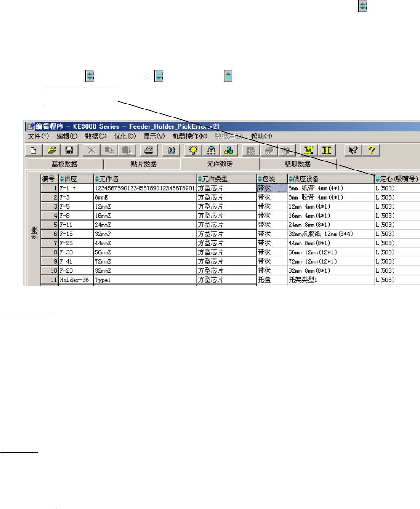Viewport: 420px width, 509px height.
Task: Select supply cell F-25
Action: (x=76, y=243)
